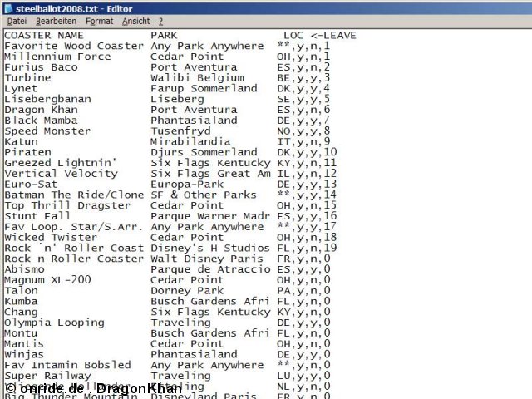Click on DK,y,y,10 value
The width and height of the screenshot is (532, 399).
307,152
